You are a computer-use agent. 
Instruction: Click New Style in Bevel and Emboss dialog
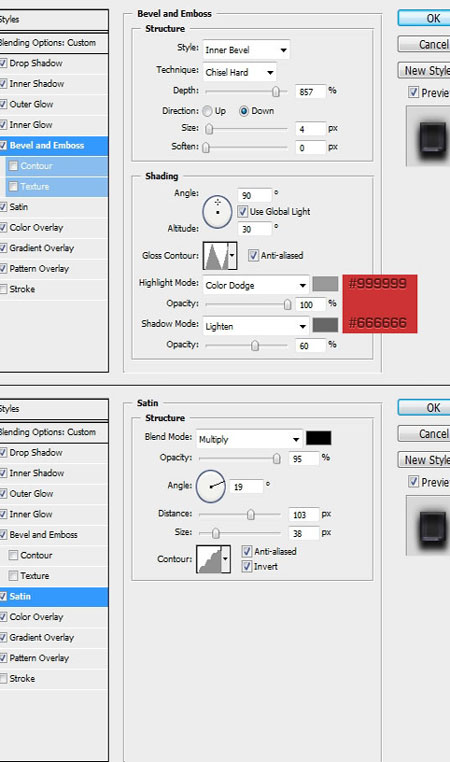(424, 70)
